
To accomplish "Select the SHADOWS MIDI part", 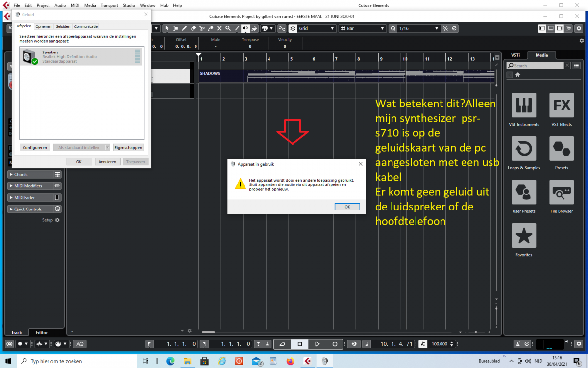I will pyautogui.click(x=347, y=76).
